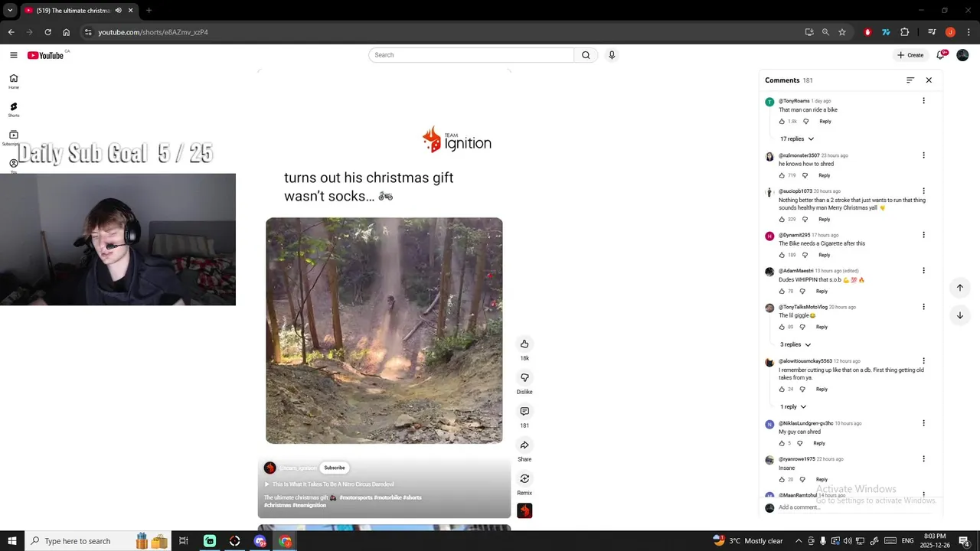Subscribe to the short's channel
980x551 pixels.
pyautogui.click(x=335, y=468)
